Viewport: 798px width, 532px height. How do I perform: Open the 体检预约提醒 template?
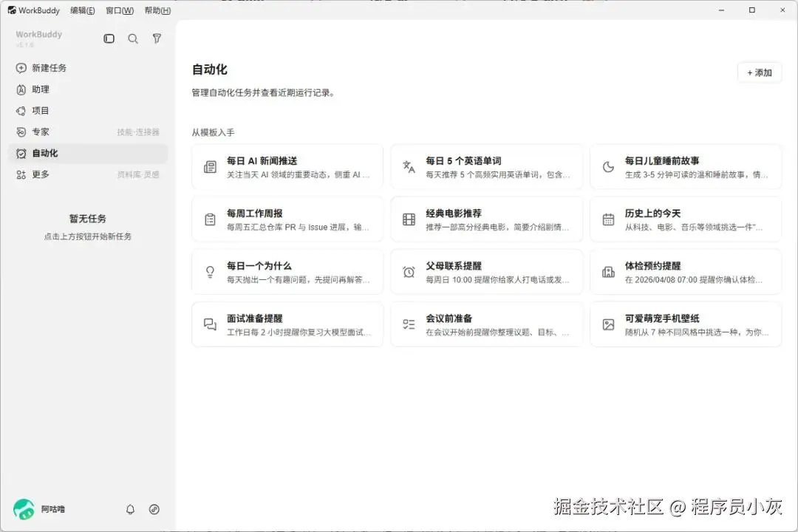pyautogui.click(x=686, y=272)
